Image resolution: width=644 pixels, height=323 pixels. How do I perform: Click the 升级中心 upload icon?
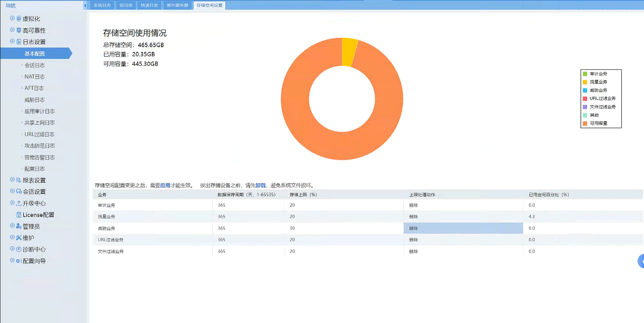pyautogui.click(x=19, y=203)
